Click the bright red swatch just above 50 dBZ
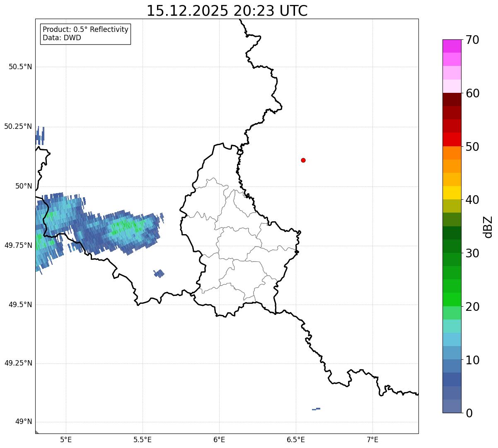The height and width of the screenshot is (448, 498). [x=452, y=139]
